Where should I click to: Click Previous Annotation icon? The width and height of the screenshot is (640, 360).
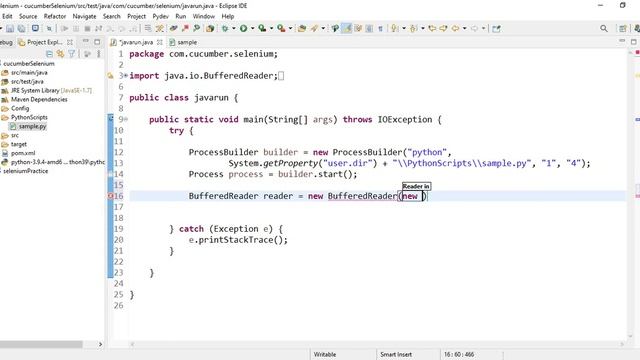pyautogui.click(x=413, y=29)
